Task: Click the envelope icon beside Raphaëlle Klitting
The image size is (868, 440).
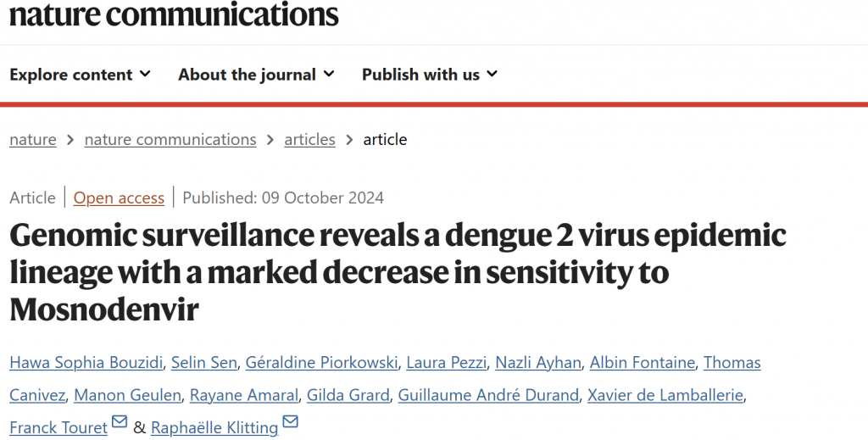Action: click(x=291, y=422)
